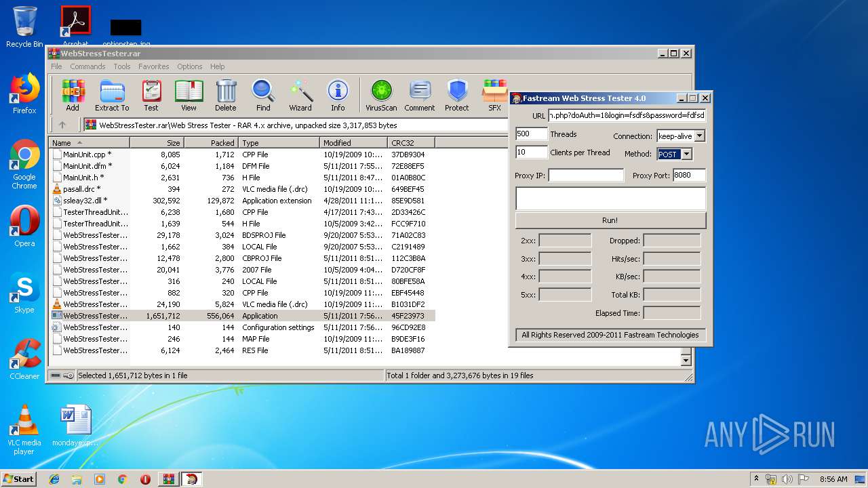Show hidden system tray icons arrow
Viewport: 868px width, 488px height.
tap(756, 479)
